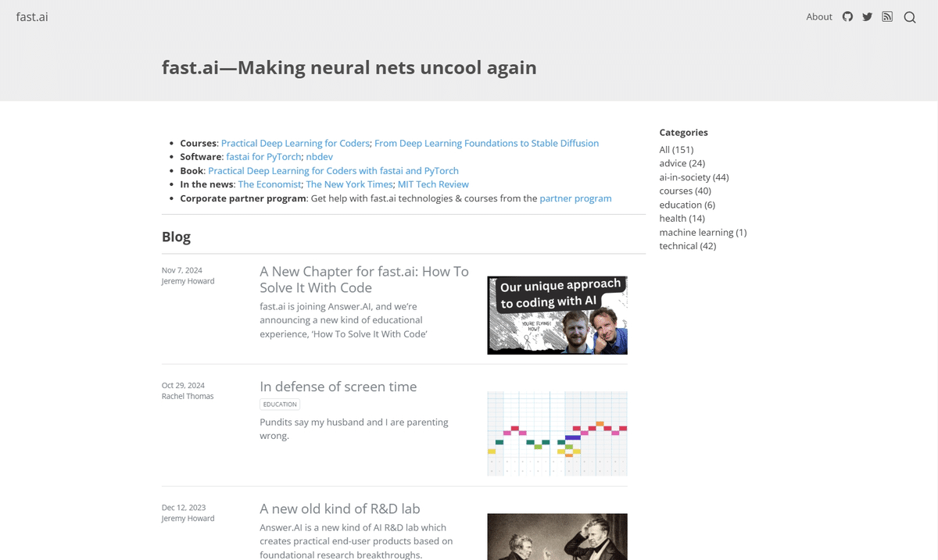The width and height of the screenshot is (938, 560).
Task: Open the GitHub icon in the navbar
Action: tap(847, 16)
